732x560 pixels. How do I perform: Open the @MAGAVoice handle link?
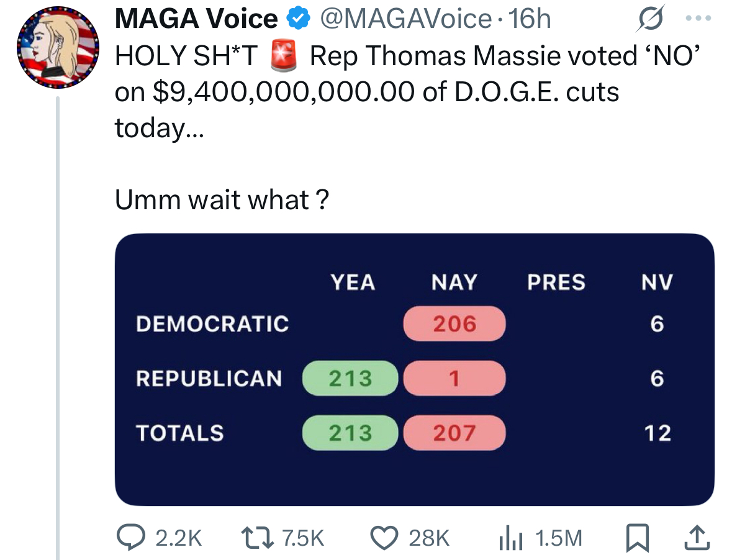(x=405, y=19)
